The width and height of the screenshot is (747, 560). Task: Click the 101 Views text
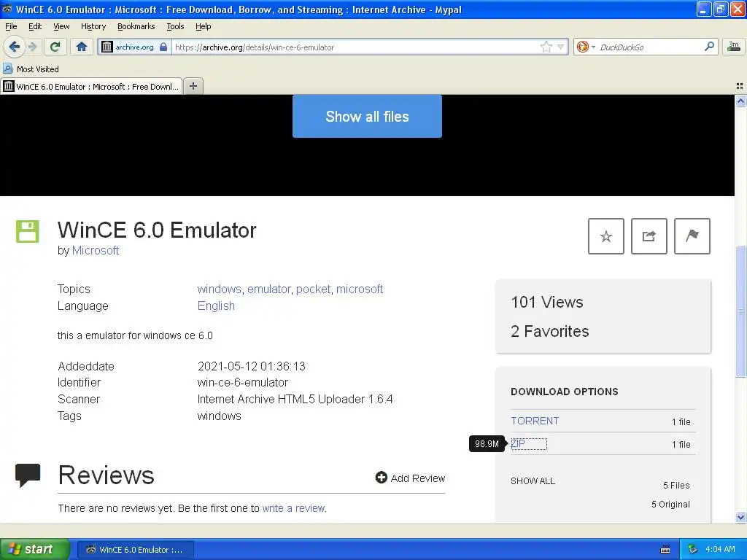pyautogui.click(x=547, y=302)
